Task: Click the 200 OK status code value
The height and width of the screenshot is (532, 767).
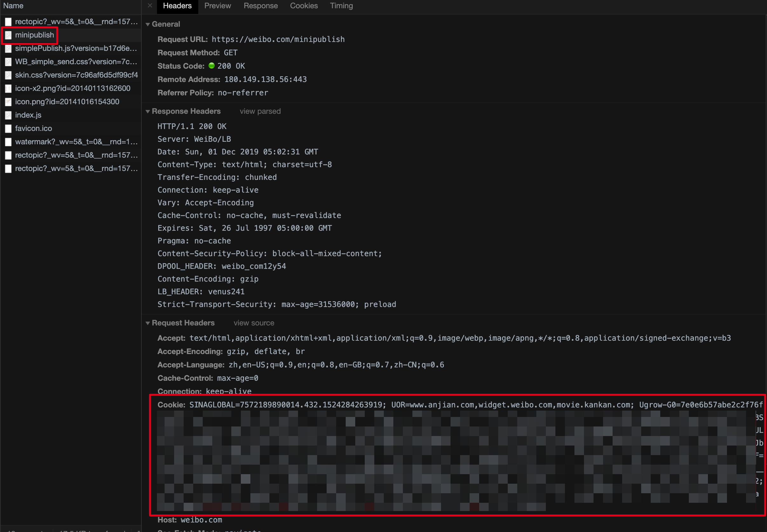Action: point(231,66)
